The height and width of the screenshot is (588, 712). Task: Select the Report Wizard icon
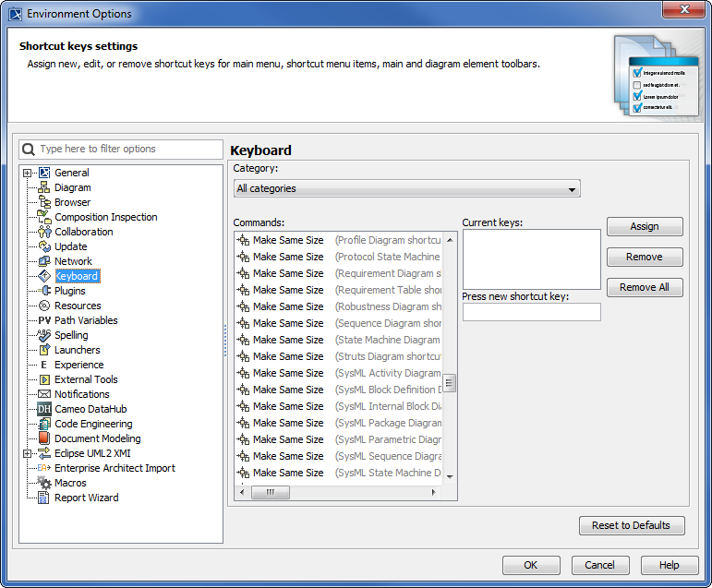pyautogui.click(x=44, y=498)
